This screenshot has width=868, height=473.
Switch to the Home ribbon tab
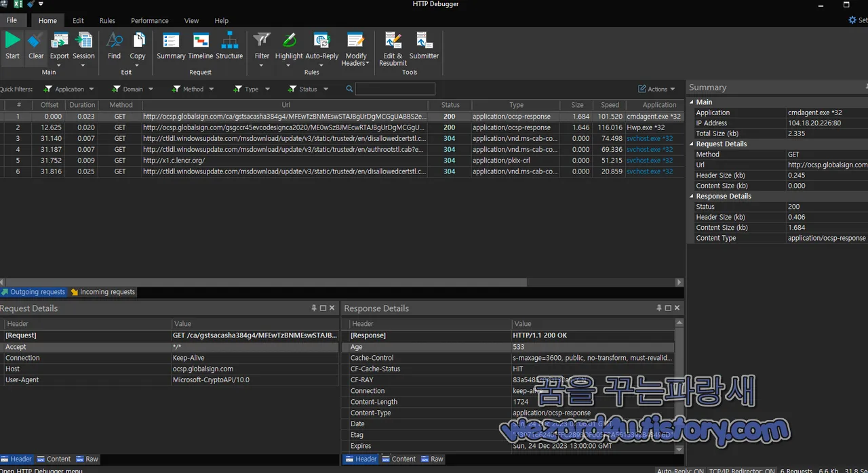(x=47, y=20)
